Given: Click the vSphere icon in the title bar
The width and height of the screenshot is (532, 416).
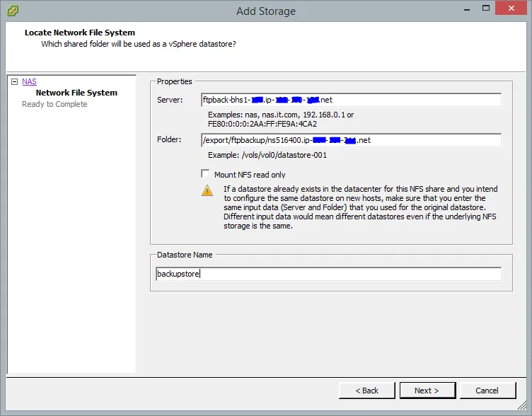Looking at the screenshot, I should [x=13, y=11].
